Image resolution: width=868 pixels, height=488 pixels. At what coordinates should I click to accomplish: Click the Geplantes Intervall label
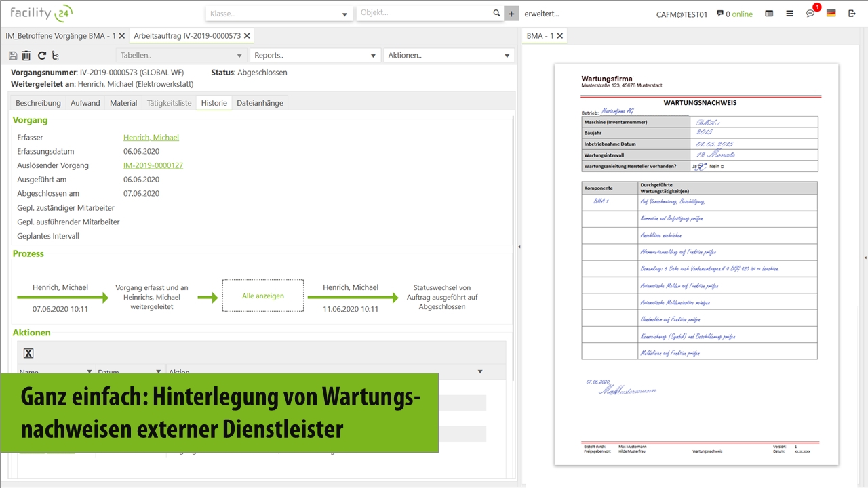click(x=48, y=237)
